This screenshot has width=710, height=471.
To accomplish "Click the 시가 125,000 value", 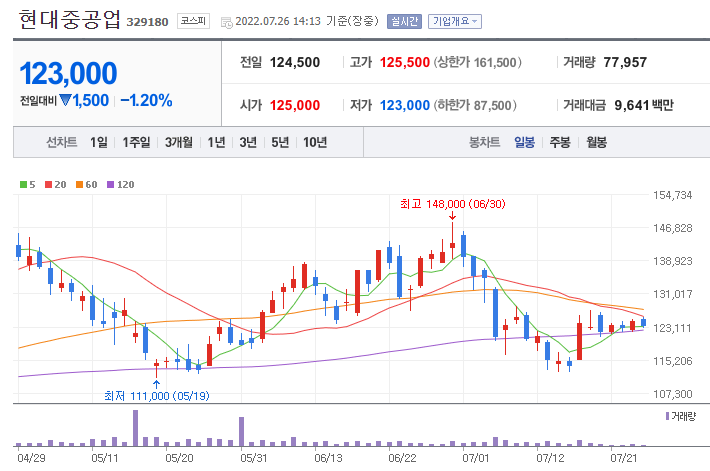I will tap(295, 105).
